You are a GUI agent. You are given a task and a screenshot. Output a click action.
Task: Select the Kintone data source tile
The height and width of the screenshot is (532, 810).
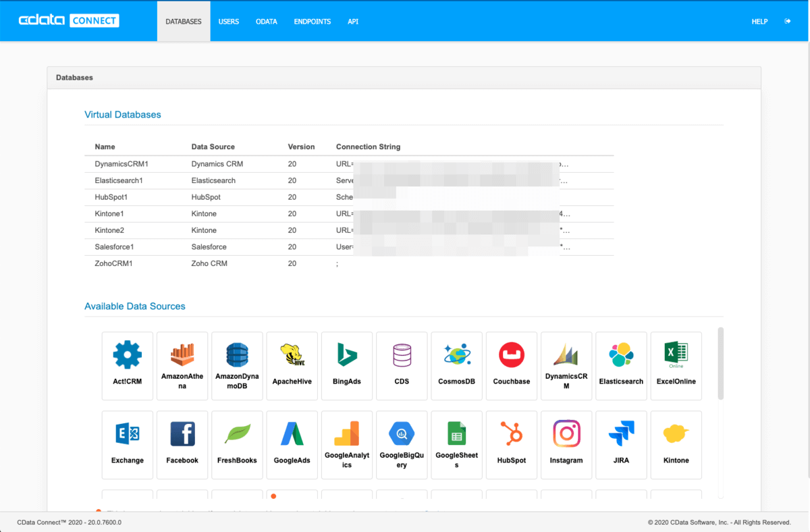(x=676, y=445)
